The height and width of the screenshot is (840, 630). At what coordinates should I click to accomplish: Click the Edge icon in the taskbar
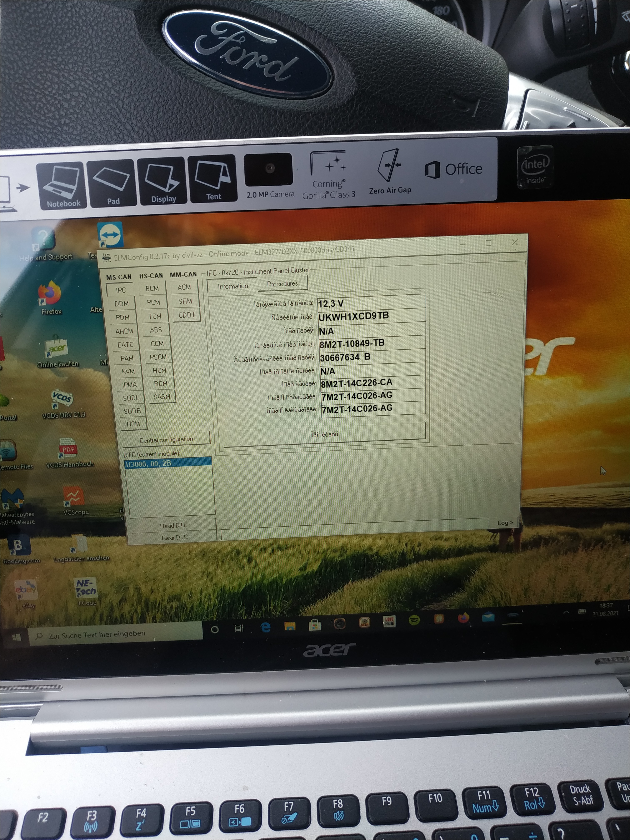266,627
